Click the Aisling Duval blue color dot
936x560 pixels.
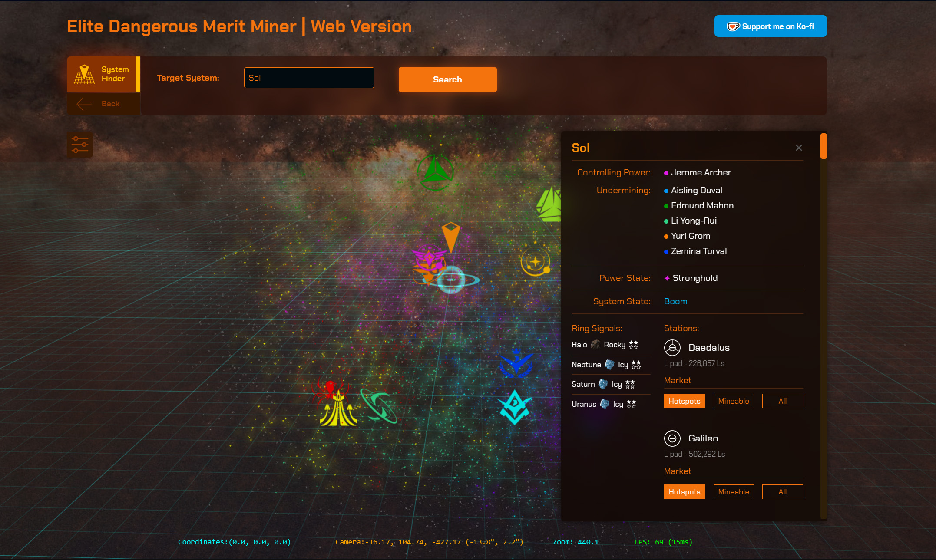[x=666, y=191]
